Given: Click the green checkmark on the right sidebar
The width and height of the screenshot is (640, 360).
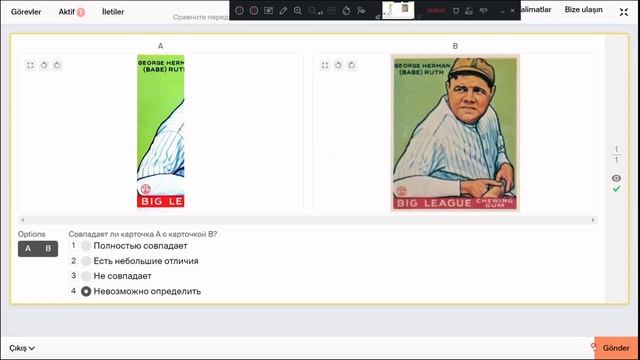Looking at the screenshot, I should tap(616, 189).
